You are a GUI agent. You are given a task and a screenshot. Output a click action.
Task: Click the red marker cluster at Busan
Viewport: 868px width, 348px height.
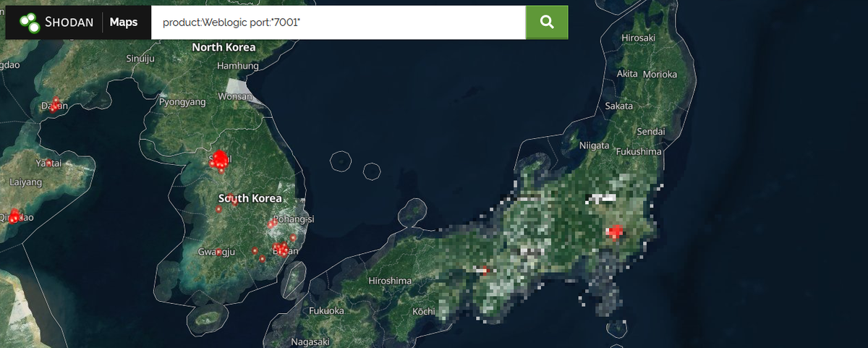pyautogui.click(x=281, y=250)
